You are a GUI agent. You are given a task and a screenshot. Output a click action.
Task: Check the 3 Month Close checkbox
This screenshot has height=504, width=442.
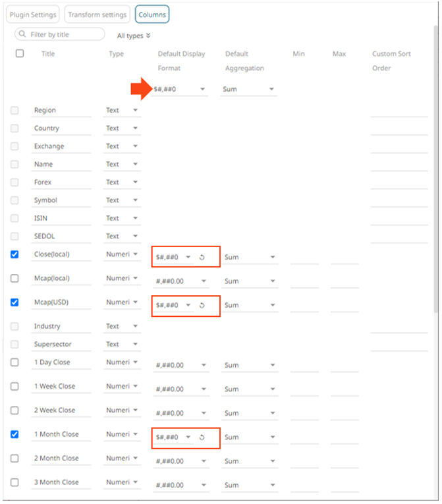point(14,482)
